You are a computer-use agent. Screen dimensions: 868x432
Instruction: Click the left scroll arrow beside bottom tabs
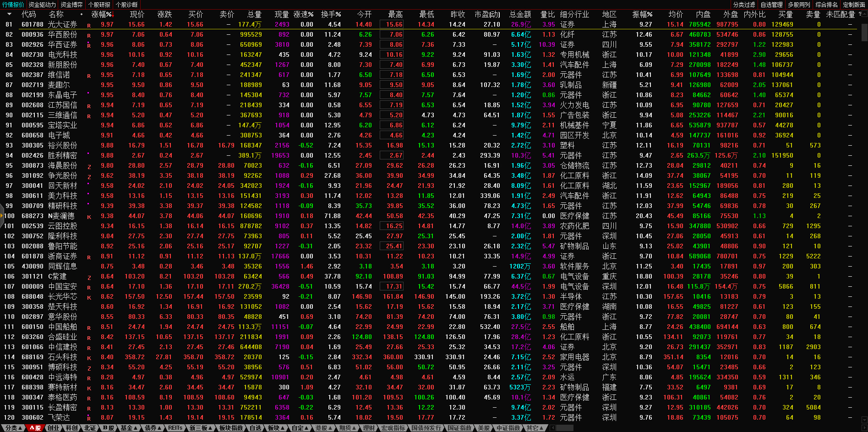click(x=552, y=428)
